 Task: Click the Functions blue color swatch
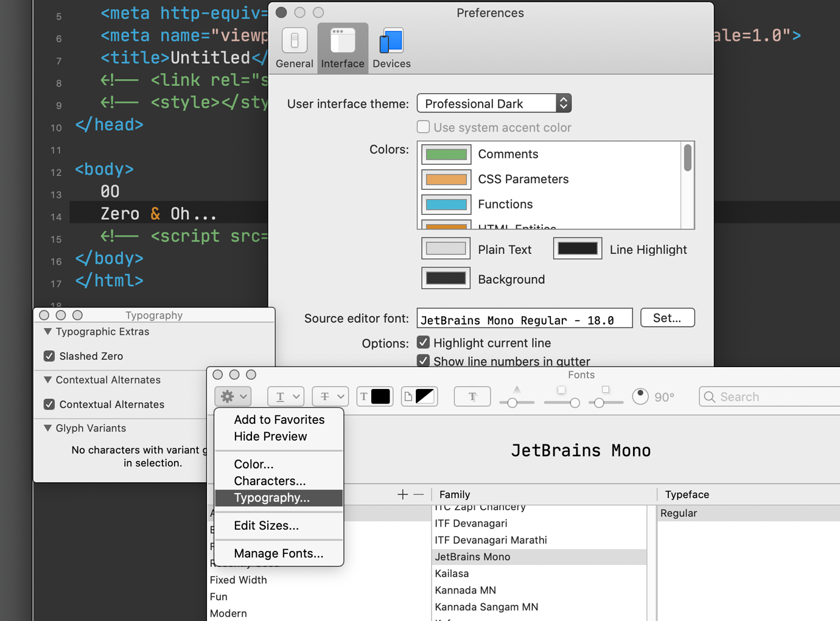pos(446,204)
